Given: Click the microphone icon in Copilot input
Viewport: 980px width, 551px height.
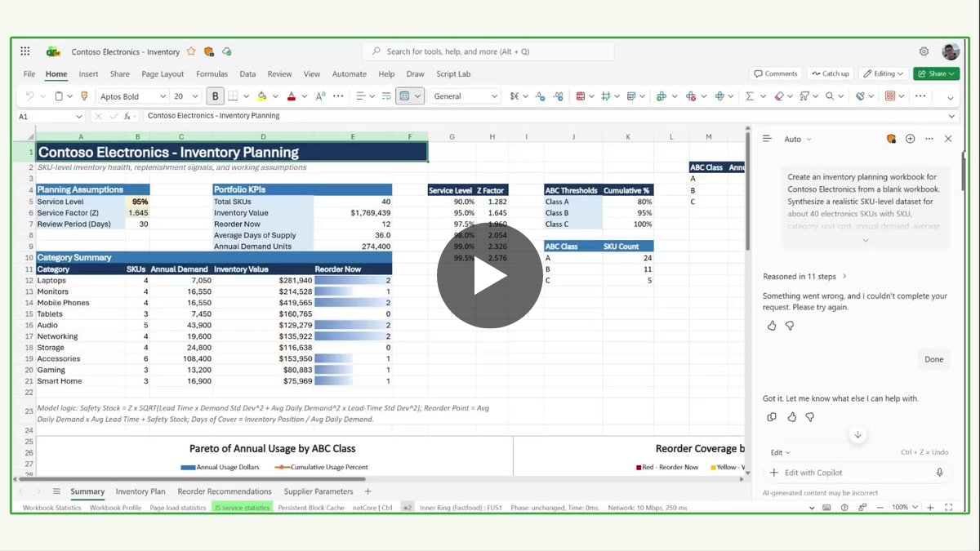Looking at the screenshot, I should [939, 473].
